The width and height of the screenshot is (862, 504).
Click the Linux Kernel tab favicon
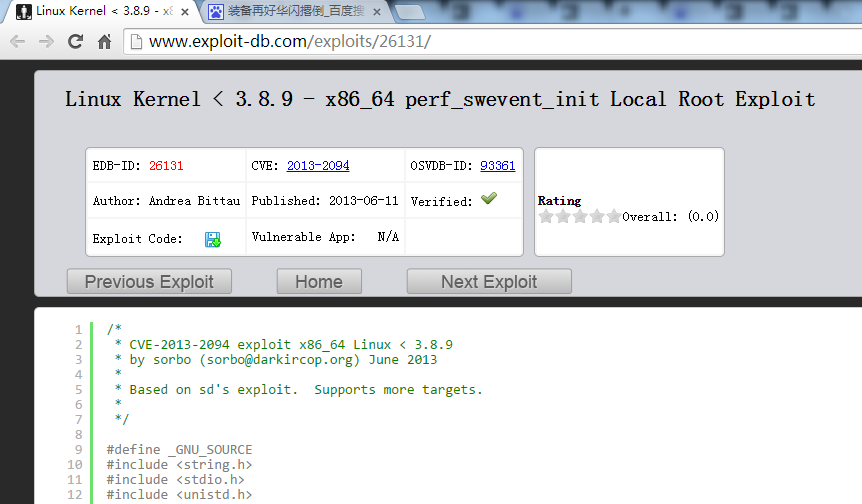(24, 12)
